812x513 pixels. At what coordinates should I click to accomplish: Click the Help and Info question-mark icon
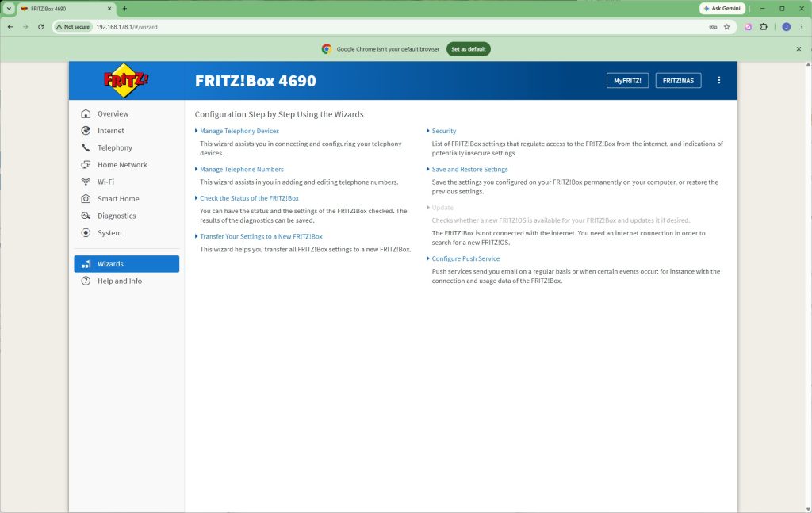[86, 281]
